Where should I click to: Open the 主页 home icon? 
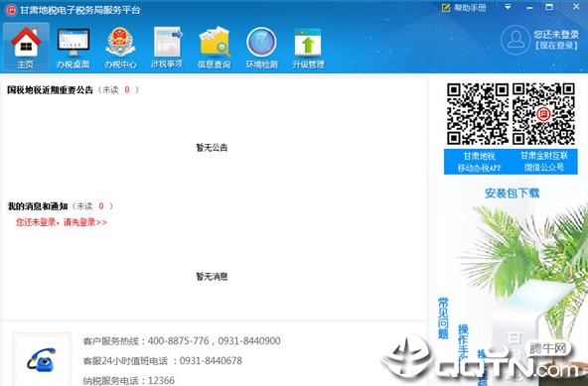pyautogui.click(x=26, y=47)
